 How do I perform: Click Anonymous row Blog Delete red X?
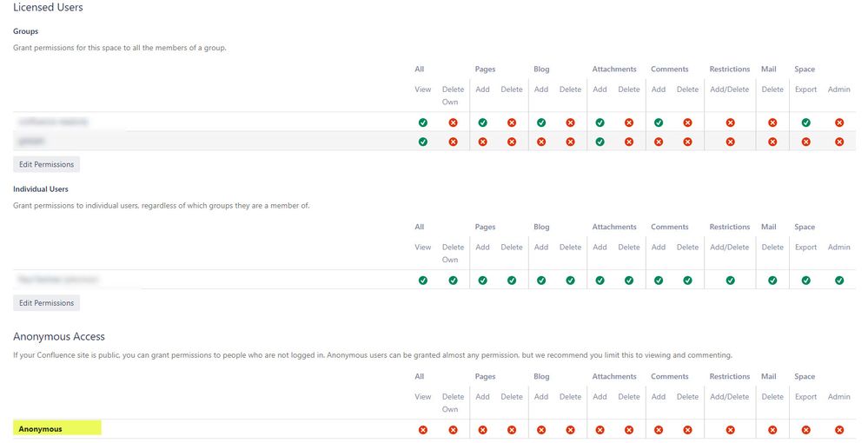coord(570,430)
